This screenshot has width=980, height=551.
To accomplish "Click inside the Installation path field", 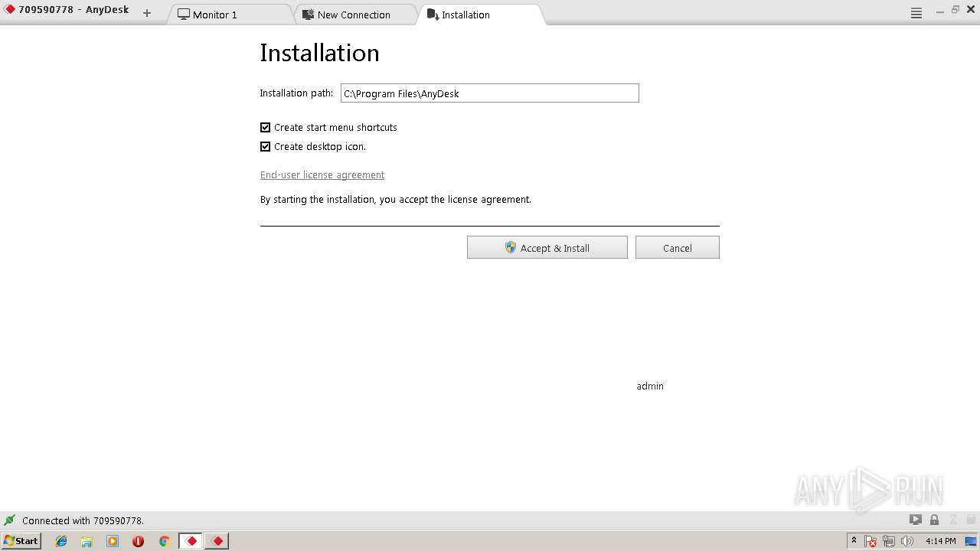I will 489,93.
